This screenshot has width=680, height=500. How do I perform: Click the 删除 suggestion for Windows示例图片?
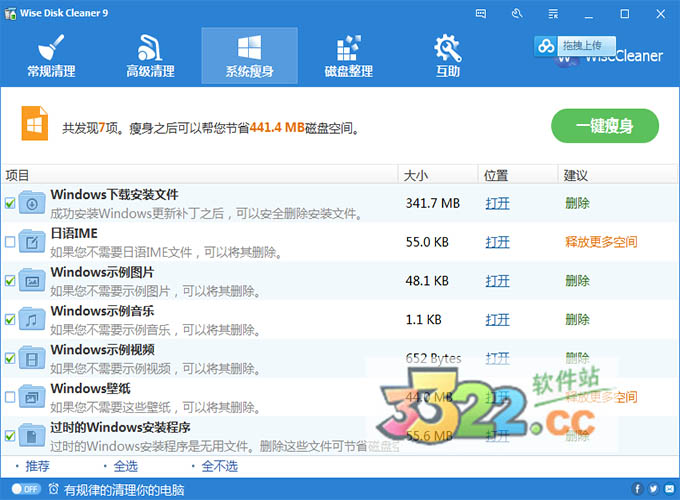click(577, 281)
